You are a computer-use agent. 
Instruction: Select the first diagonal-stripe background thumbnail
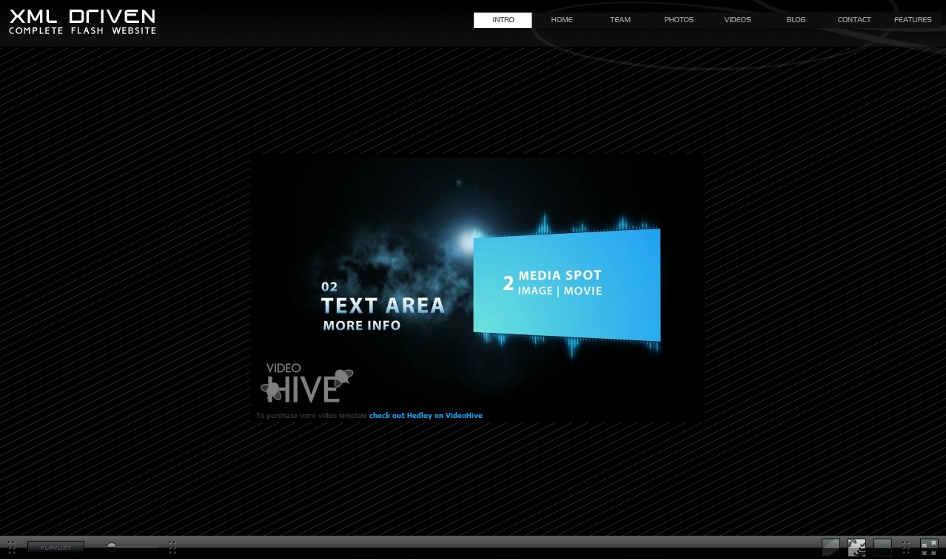[831, 547]
